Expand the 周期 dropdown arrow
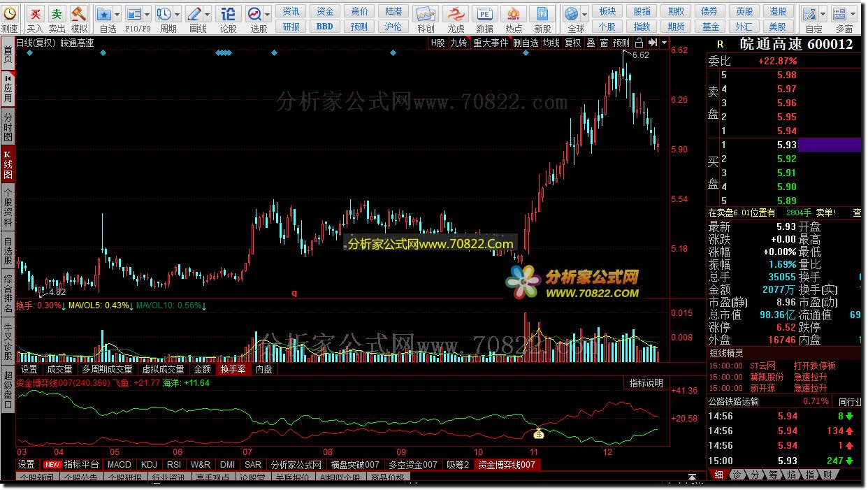Screen dimensions: 868x490 click(177, 14)
